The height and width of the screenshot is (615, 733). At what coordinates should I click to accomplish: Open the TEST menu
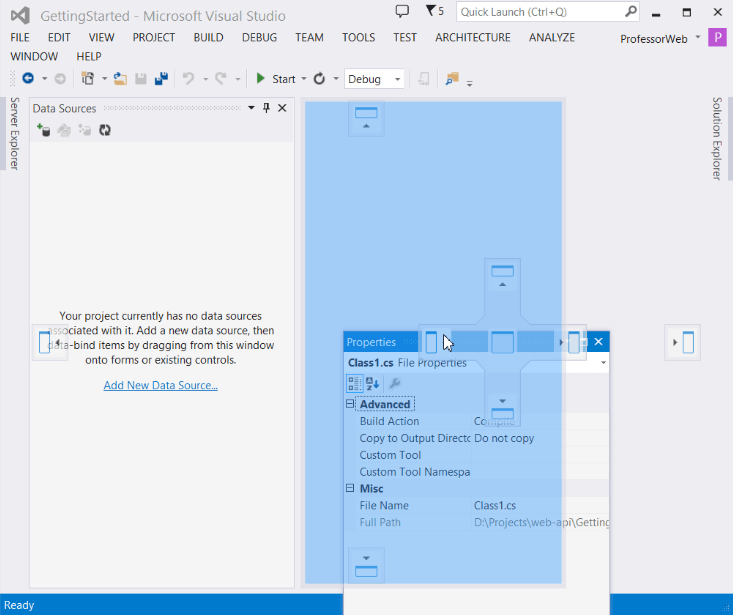point(405,37)
